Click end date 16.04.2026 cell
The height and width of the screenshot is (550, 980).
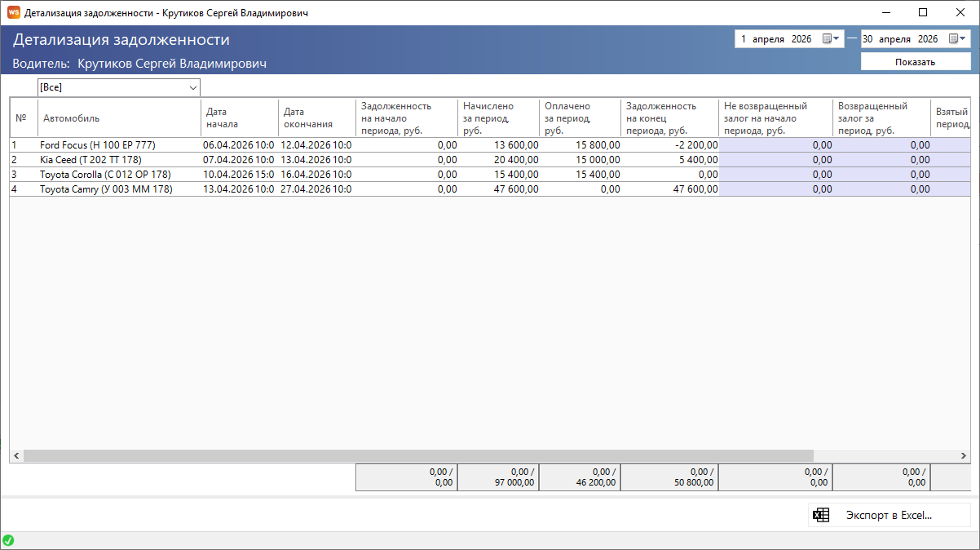click(317, 174)
